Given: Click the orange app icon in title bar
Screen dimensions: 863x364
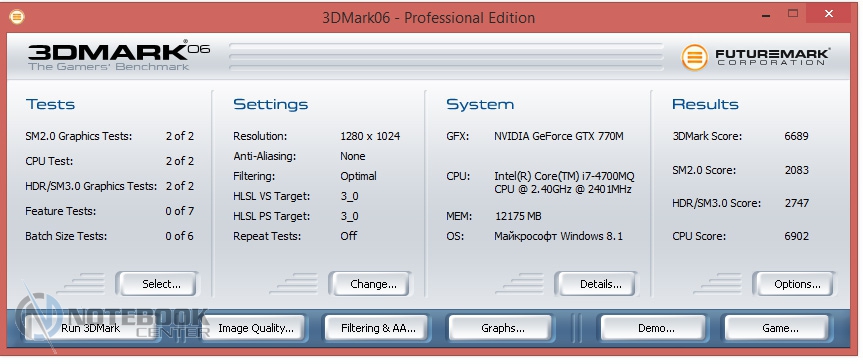Looking at the screenshot, I should pos(17,17).
